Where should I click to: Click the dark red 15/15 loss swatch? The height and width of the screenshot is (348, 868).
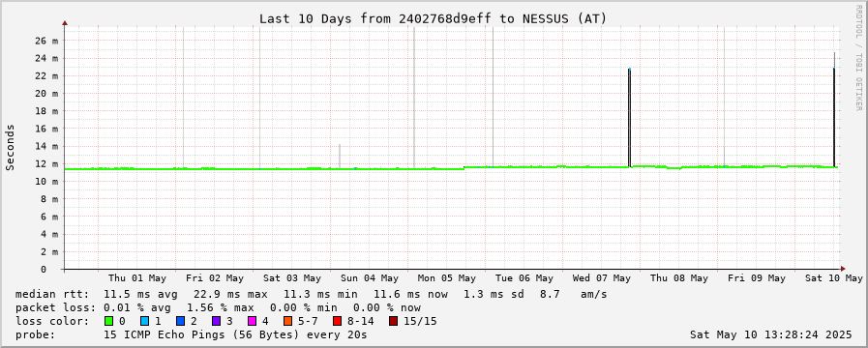point(393,322)
